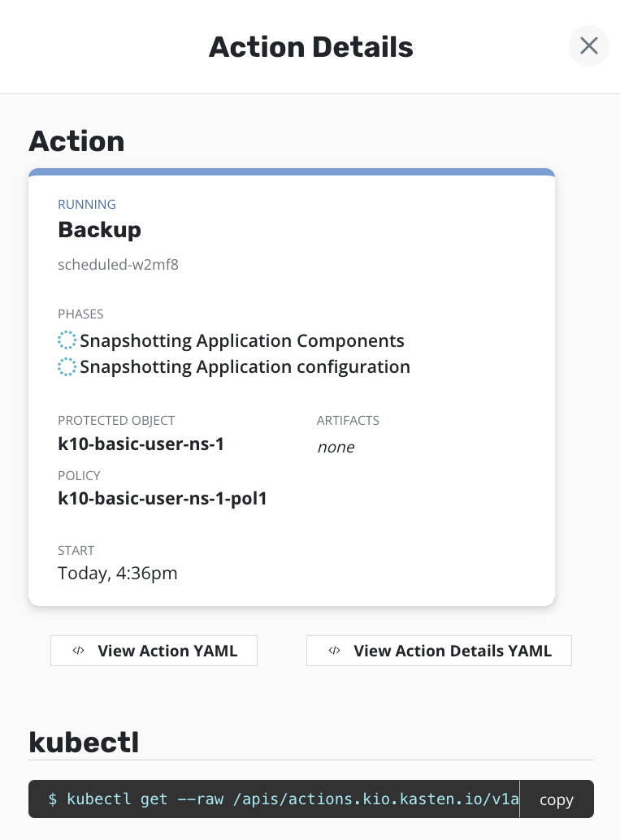
Task: Copy the kubectl command
Action: [557, 799]
